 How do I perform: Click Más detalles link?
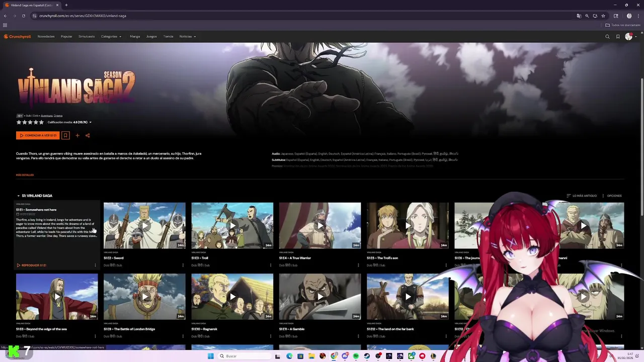[25, 175]
